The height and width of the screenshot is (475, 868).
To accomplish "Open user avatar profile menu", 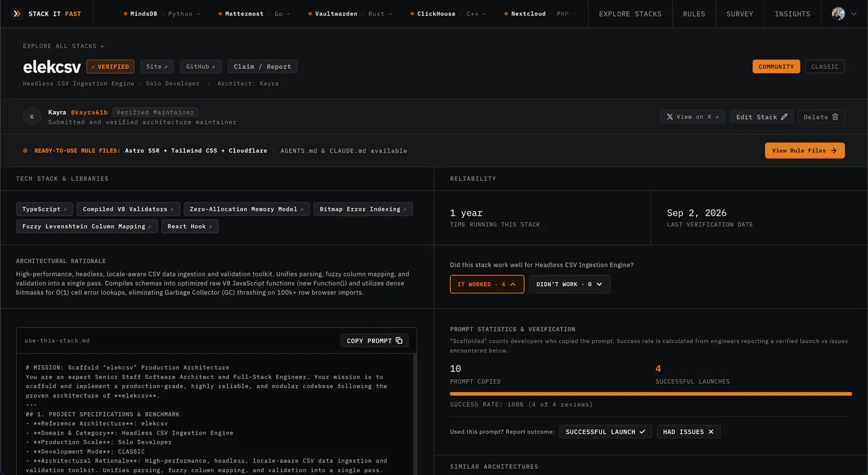I will pyautogui.click(x=838, y=14).
